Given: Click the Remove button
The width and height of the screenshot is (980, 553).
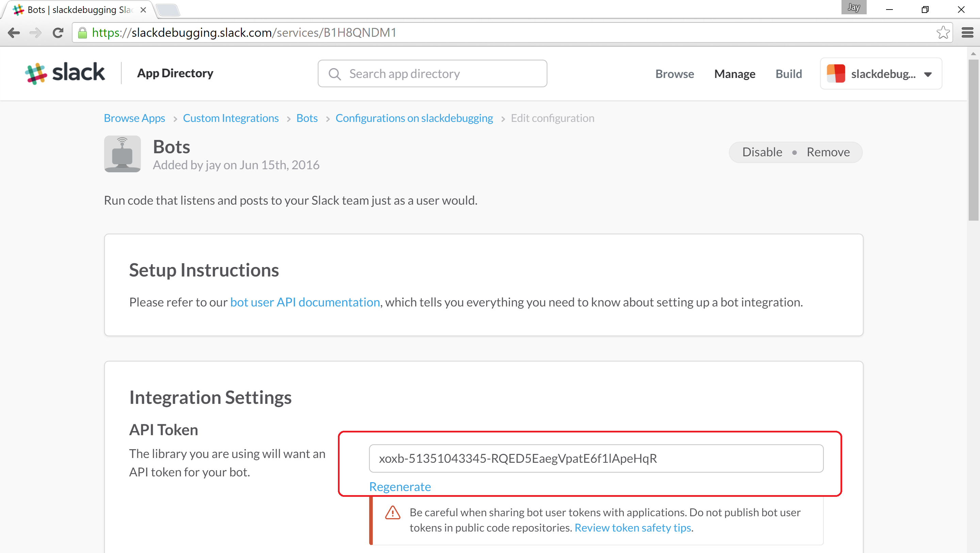Looking at the screenshot, I should (828, 152).
